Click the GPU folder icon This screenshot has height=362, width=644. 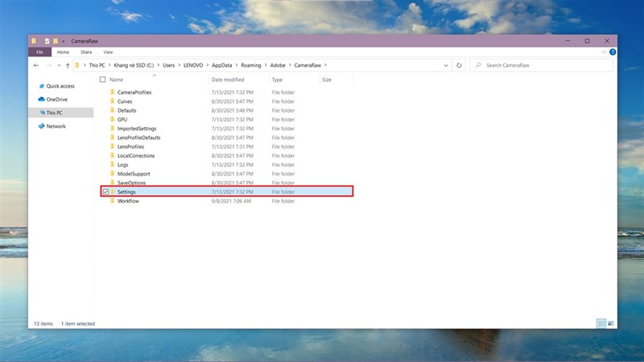(112, 119)
